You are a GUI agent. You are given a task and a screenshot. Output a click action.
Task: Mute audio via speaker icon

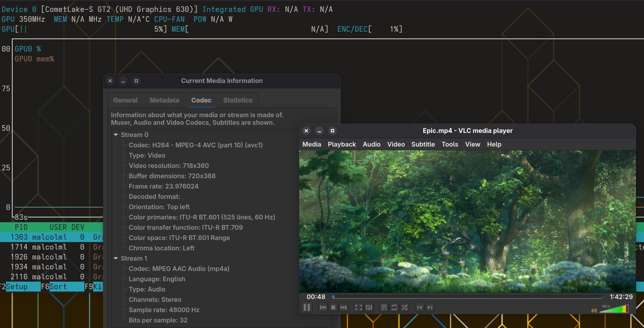click(x=594, y=310)
